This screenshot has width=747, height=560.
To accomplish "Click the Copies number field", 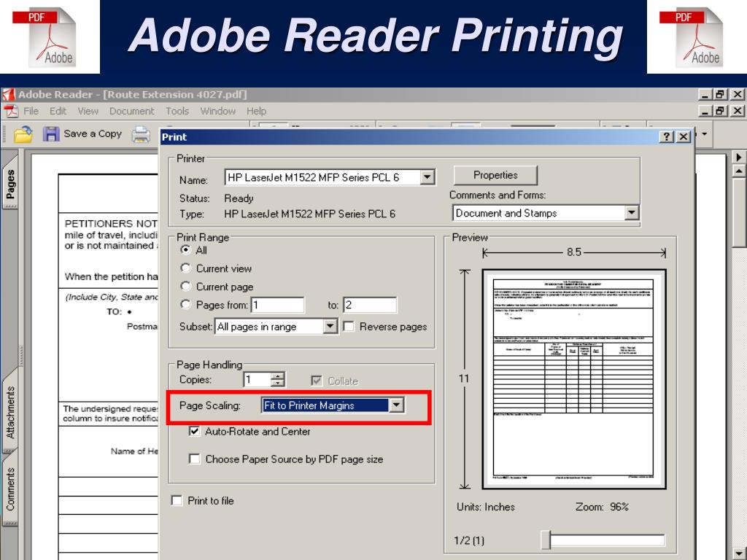I will point(258,379).
